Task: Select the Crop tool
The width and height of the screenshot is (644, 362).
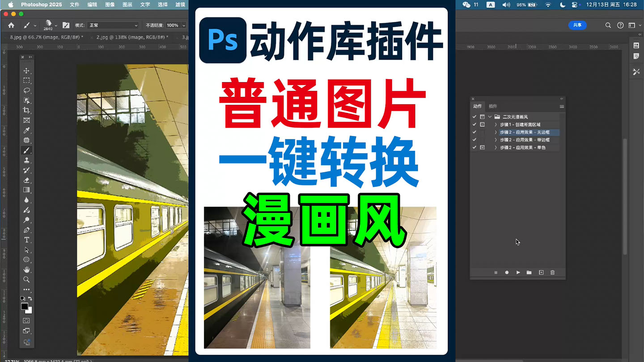Action: pos(26,110)
